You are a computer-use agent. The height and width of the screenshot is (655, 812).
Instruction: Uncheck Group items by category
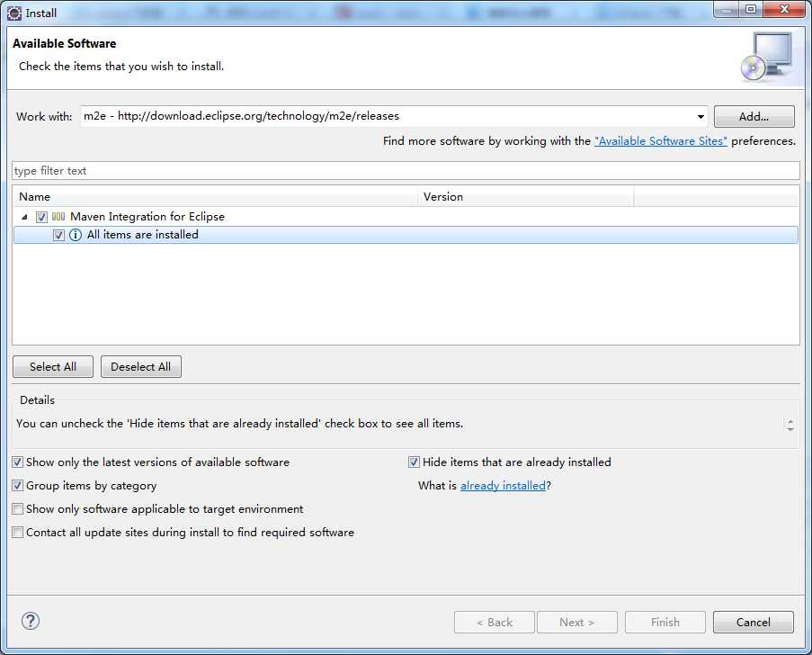coord(18,486)
